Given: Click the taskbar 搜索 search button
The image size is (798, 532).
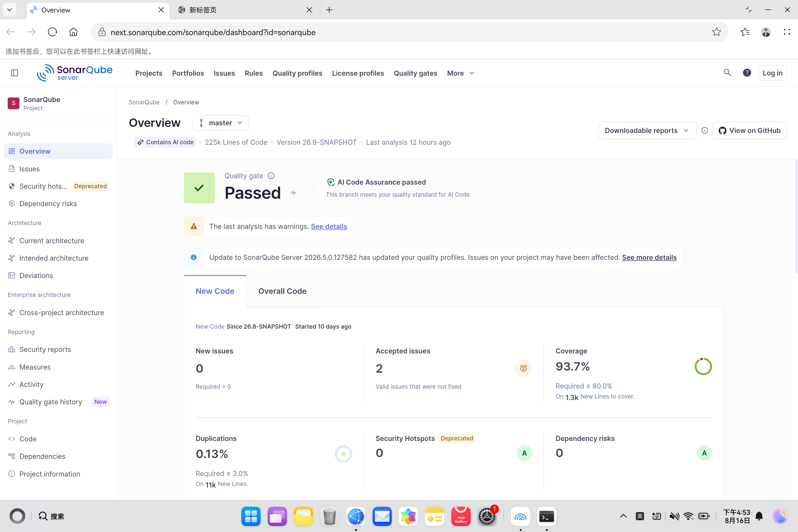Looking at the screenshot, I should coord(51,516).
